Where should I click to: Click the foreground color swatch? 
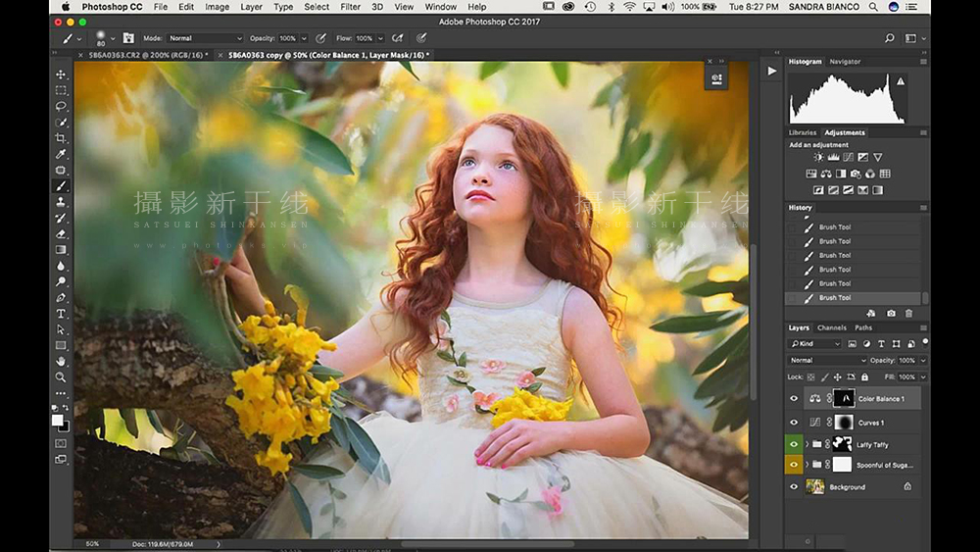pyautogui.click(x=58, y=421)
